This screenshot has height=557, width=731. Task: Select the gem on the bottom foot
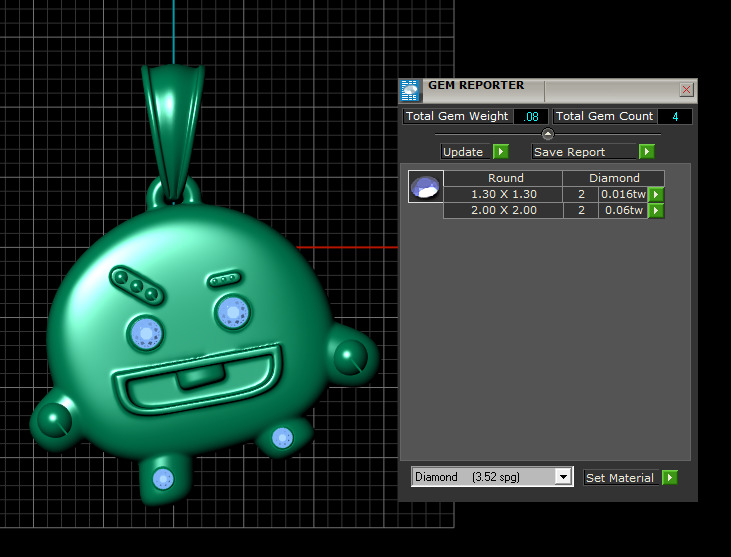[x=163, y=479]
